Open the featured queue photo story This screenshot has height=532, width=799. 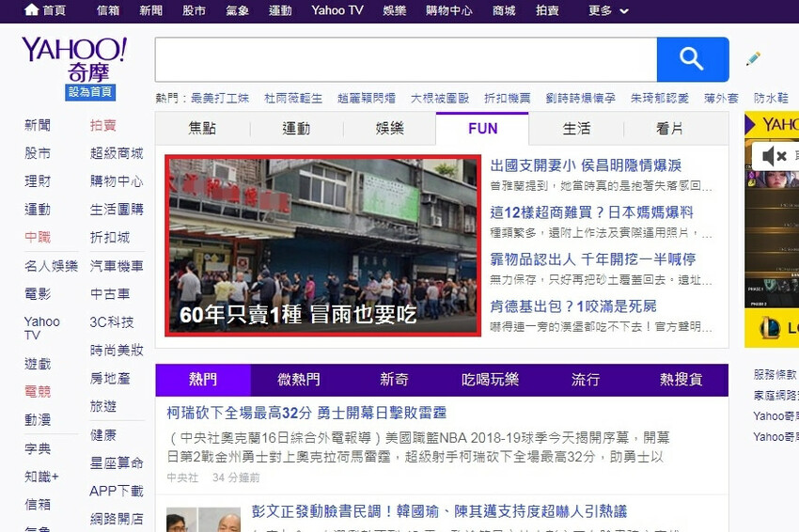(x=322, y=245)
